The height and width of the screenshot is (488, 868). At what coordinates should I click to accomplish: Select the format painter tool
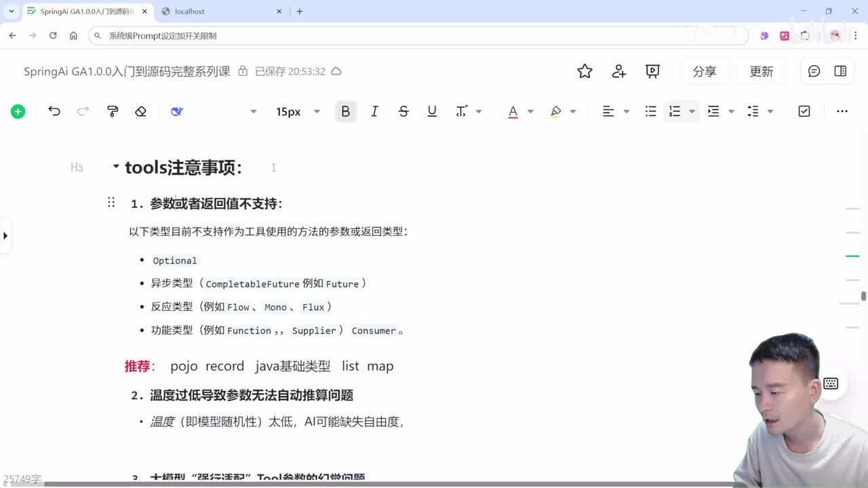(x=113, y=111)
